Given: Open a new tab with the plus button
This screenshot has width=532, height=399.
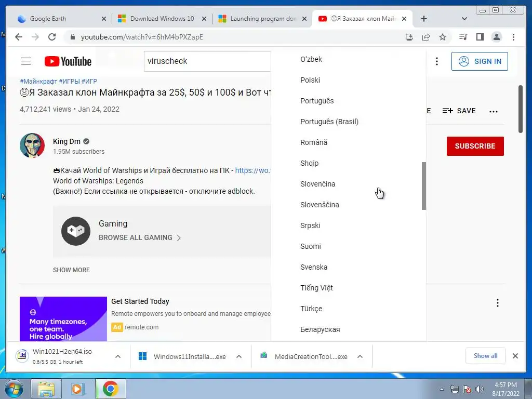Looking at the screenshot, I should [424, 19].
